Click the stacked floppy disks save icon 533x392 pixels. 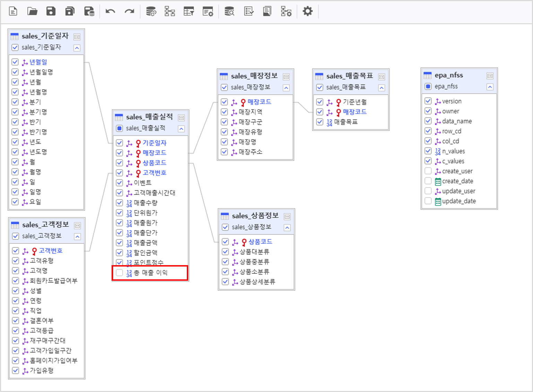(x=70, y=11)
